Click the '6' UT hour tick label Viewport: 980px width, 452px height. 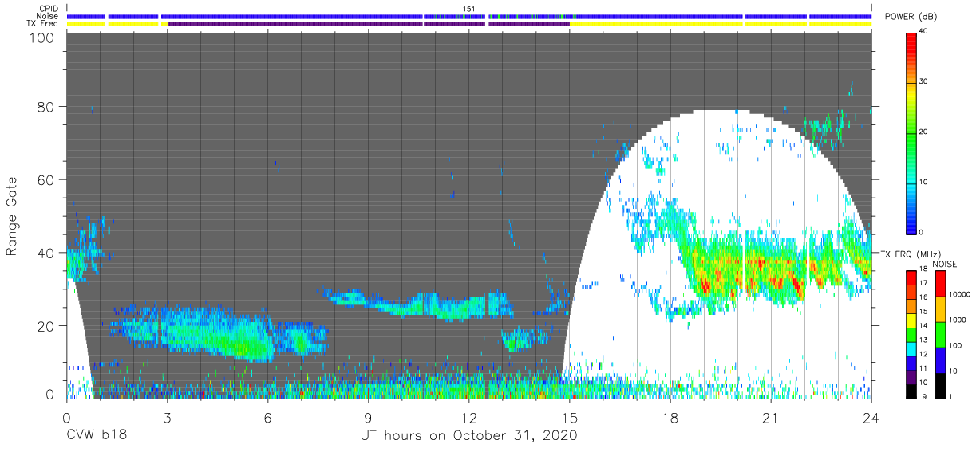click(x=267, y=417)
